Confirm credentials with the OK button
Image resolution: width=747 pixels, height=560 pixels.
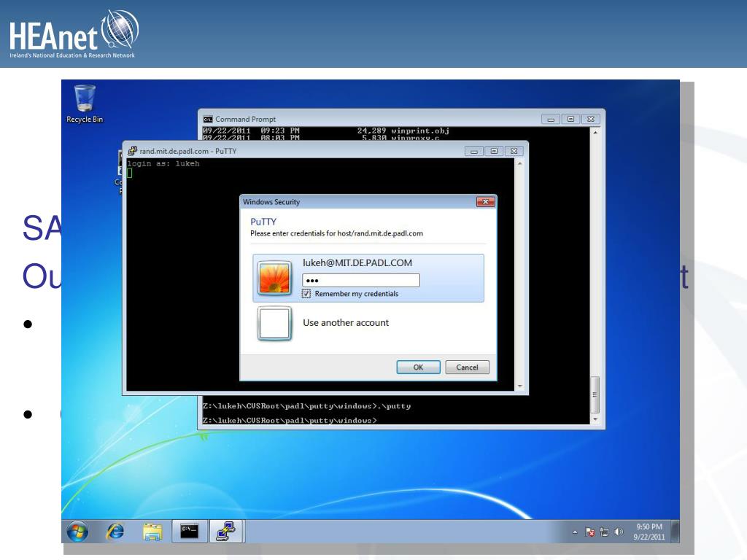point(418,367)
